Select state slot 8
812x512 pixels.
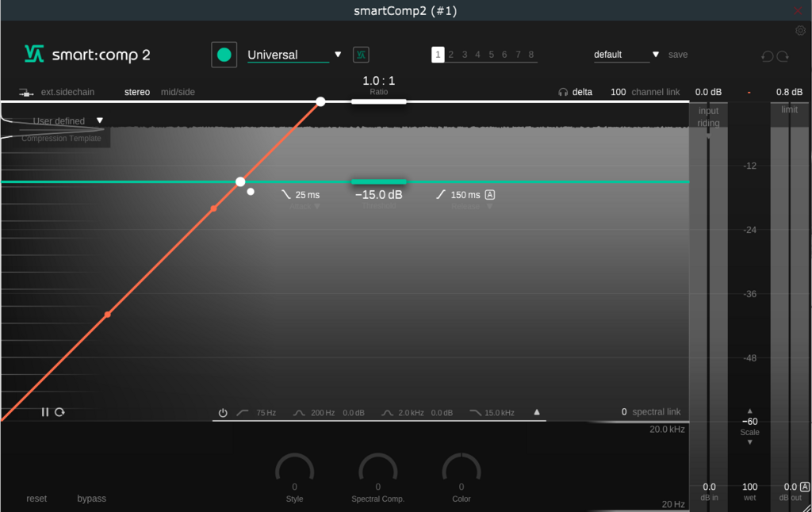coord(530,55)
